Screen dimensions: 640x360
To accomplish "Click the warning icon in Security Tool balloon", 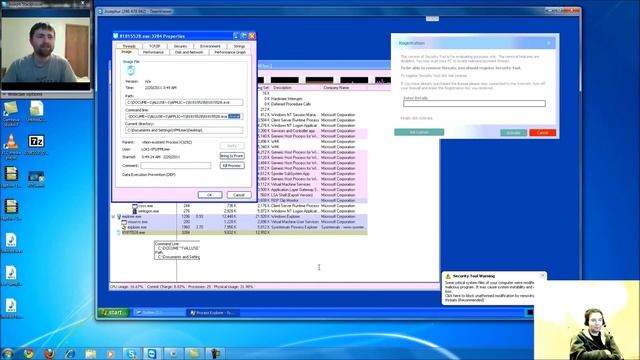I will (448, 276).
